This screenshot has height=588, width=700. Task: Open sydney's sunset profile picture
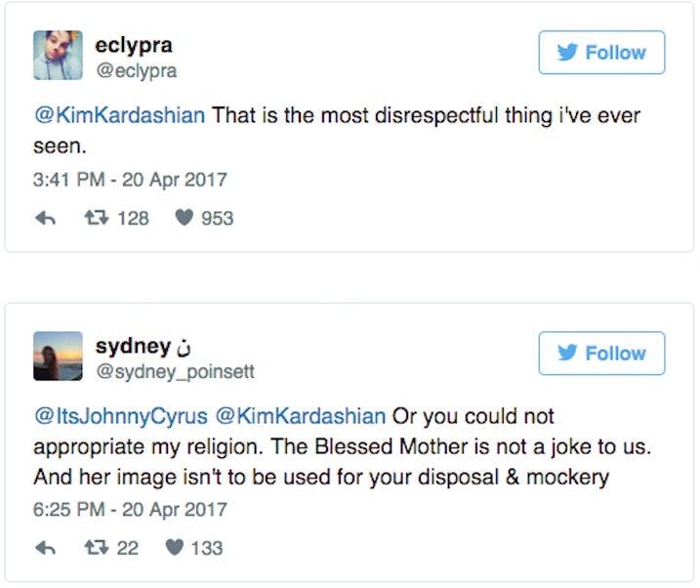[x=58, y=356]
